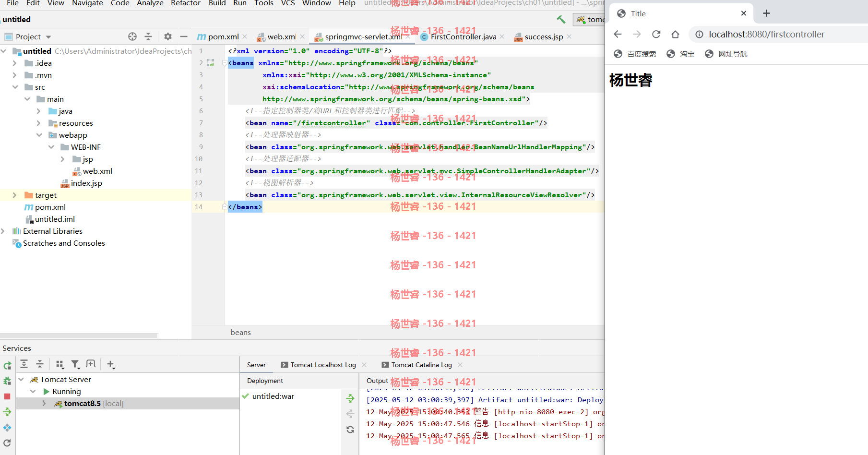Click site info icon in address bar
This screenshot has height=455, width=868.
point(700,34)
